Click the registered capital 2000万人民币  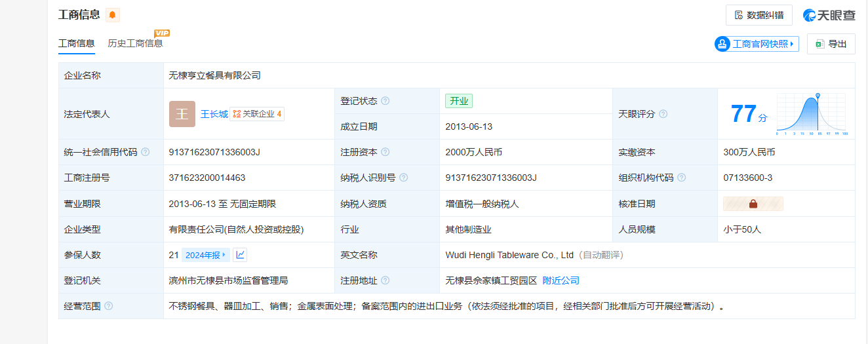474,152
